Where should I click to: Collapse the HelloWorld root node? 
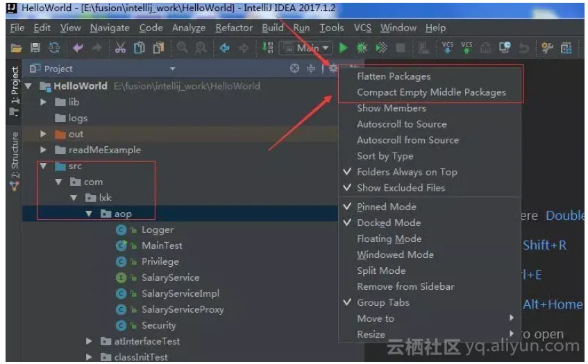(28, 86)
